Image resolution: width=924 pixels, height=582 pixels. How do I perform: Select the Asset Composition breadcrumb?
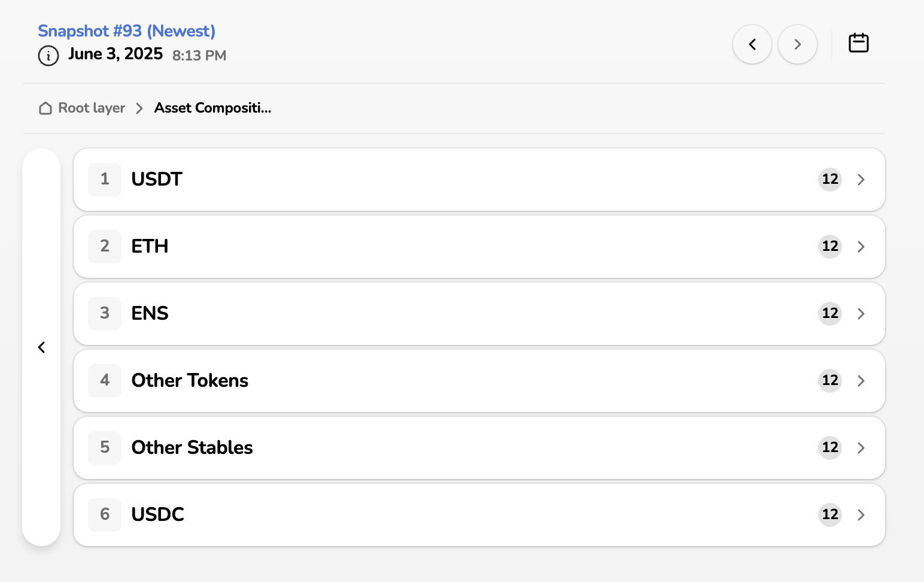pyautogui.click(x=212, y=108)
